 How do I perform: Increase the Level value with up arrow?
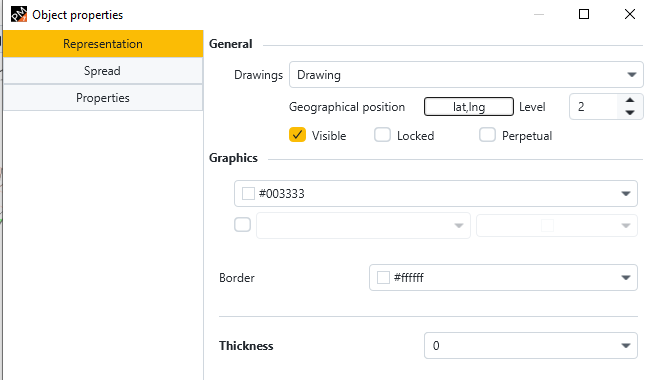[630, 100]
